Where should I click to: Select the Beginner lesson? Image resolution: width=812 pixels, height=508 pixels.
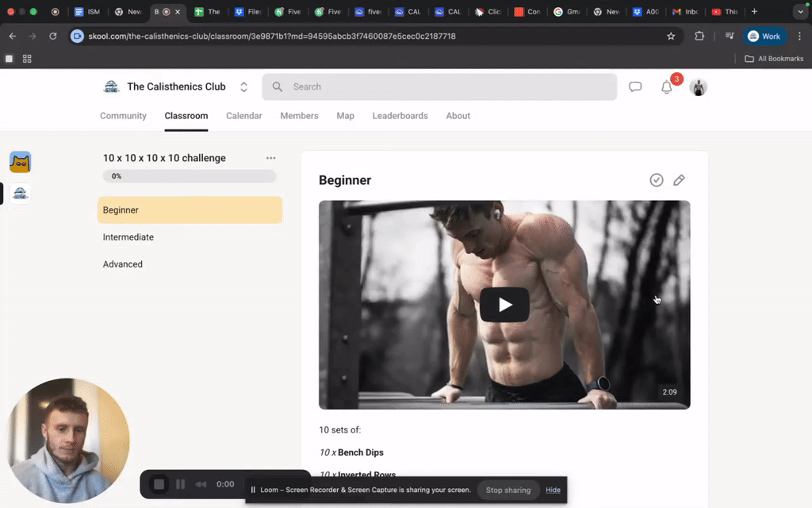(190, 210)
